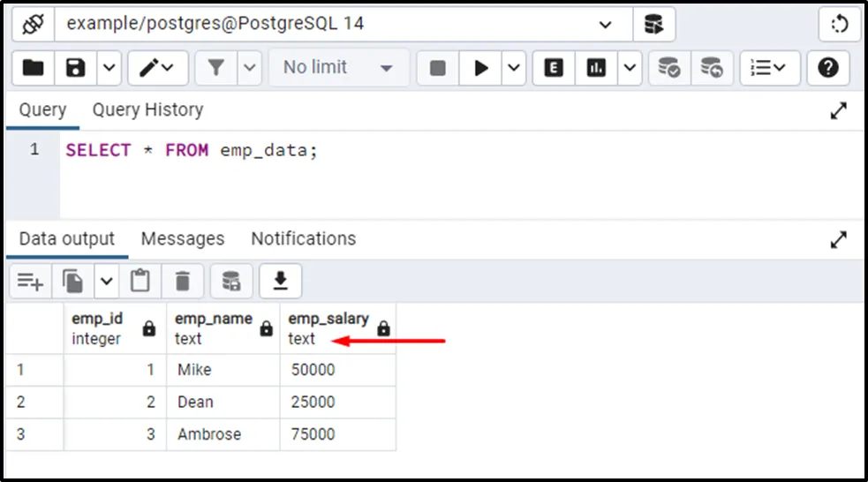Click the Explain query E button
The height and width of the screenshot is (482, 868).
[x=554, y=68]
